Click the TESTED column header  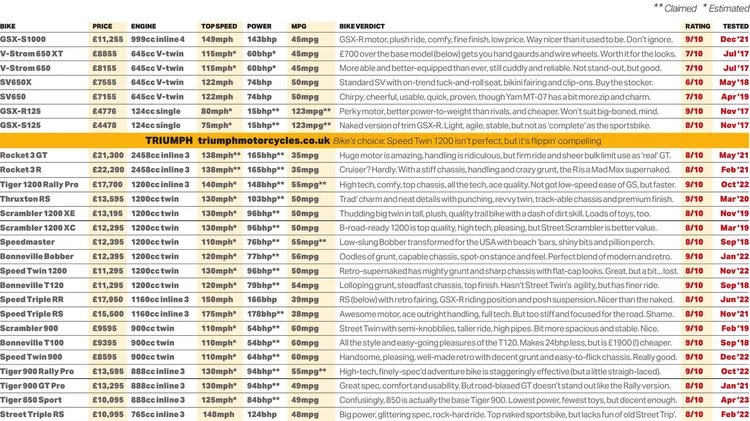[x=736, y=26]
